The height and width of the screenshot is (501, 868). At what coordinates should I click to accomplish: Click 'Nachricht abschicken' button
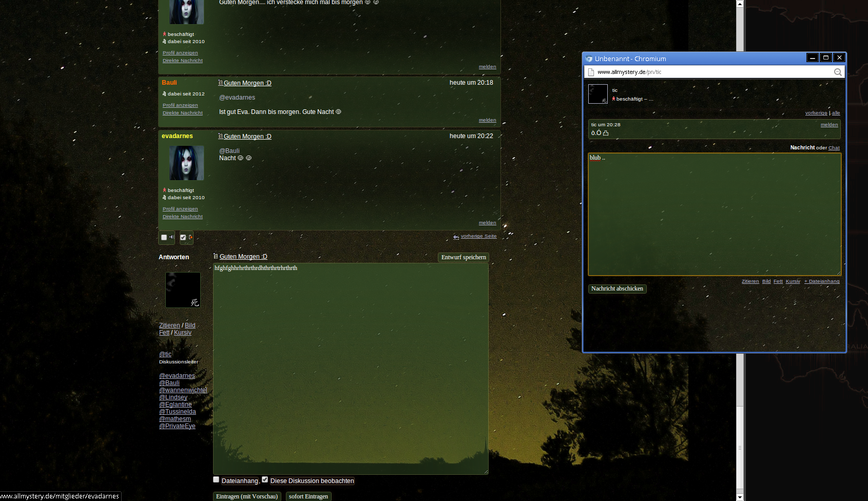pyautogui.click(x=617, y=288)
